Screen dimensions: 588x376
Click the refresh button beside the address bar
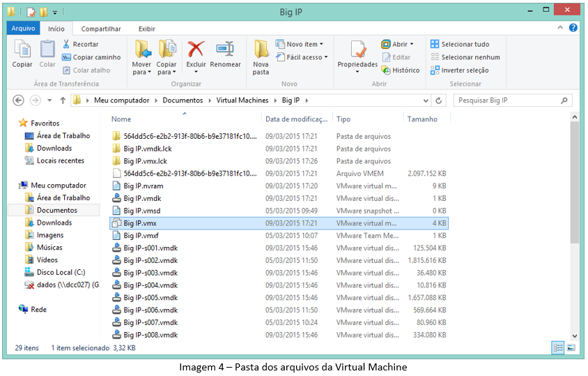tap(438, 100)
